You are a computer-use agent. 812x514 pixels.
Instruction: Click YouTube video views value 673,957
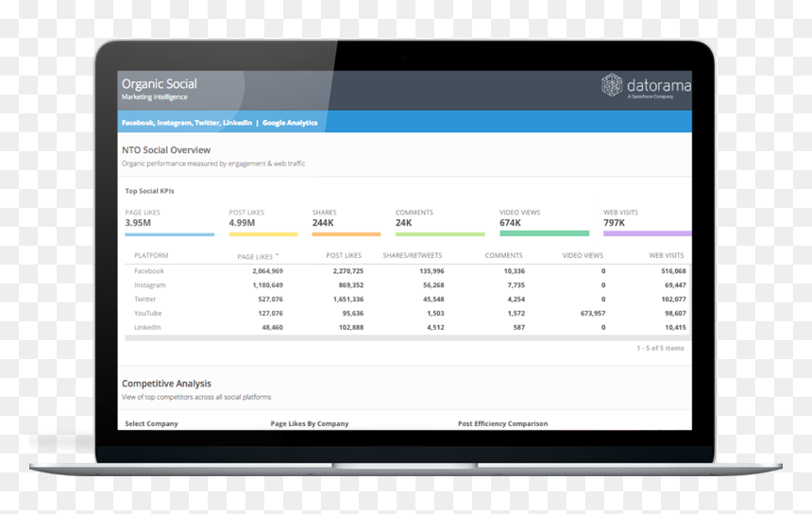click(x=592, y=313)
